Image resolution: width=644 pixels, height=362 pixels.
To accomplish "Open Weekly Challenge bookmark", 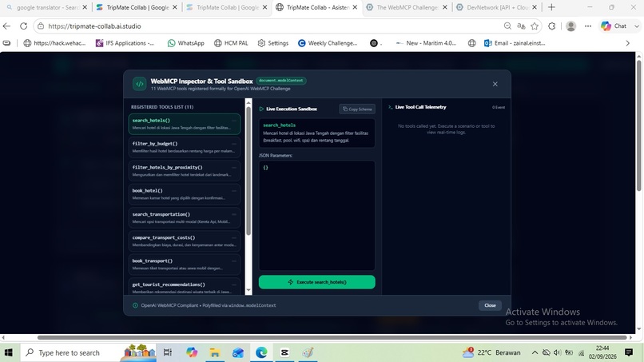I will tap(328, 43).
